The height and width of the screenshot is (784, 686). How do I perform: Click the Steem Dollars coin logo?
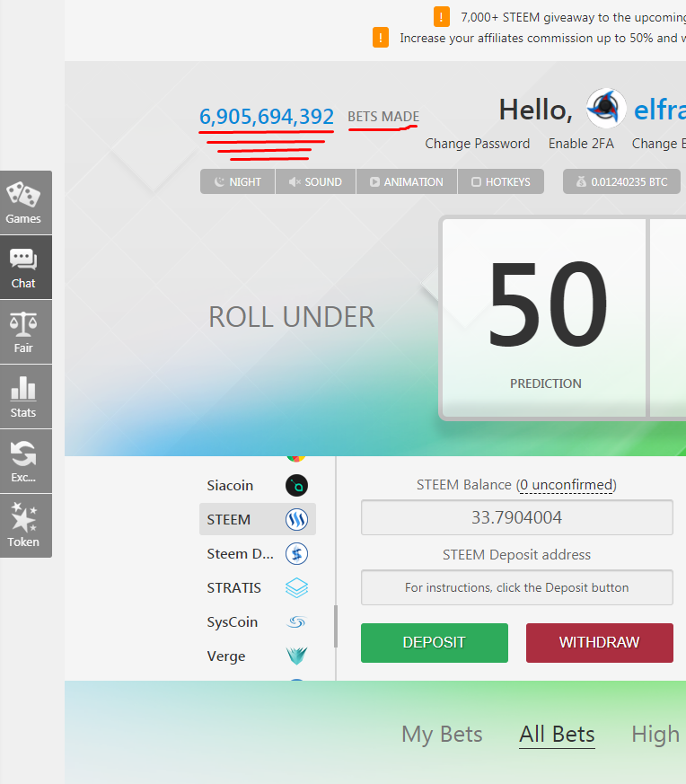coord(296,554)
